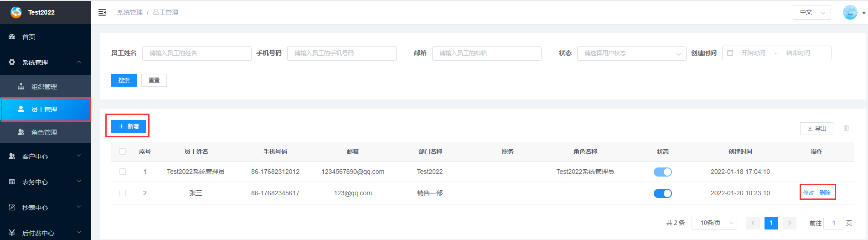Click the 系统管理 gear icon
This screenshot has width=868, height=240.
point(12,62)
